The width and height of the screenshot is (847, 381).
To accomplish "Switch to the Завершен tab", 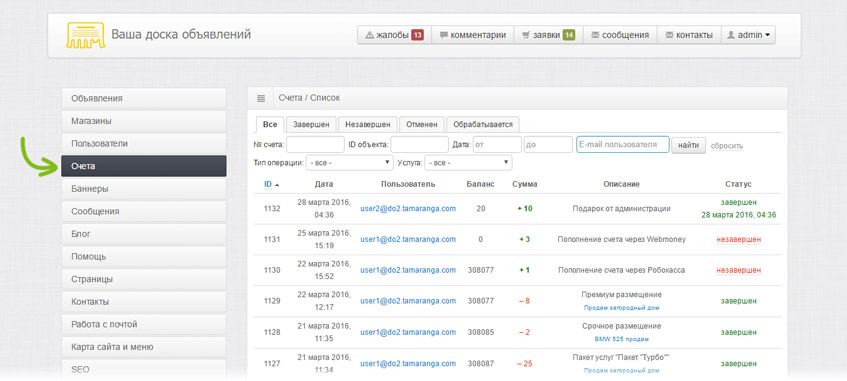I will point(311,124).
